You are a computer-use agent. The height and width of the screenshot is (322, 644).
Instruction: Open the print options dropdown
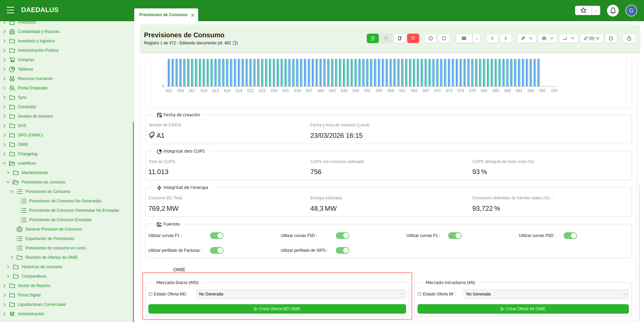point(547,38)
